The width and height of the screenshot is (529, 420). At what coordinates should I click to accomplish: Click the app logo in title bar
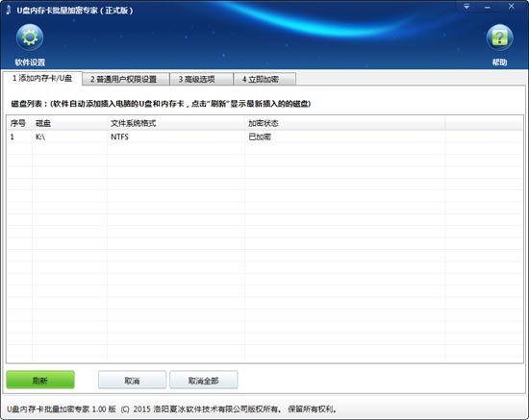pyautogui.click(x=9, y=11)
